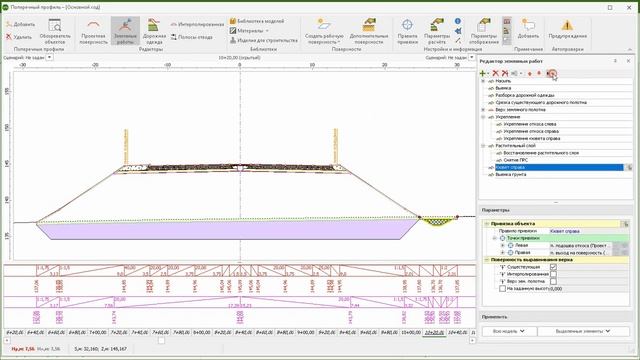Open the green plus add dropdown
This screenshot has height=360, width=640.
coord(484,73)
